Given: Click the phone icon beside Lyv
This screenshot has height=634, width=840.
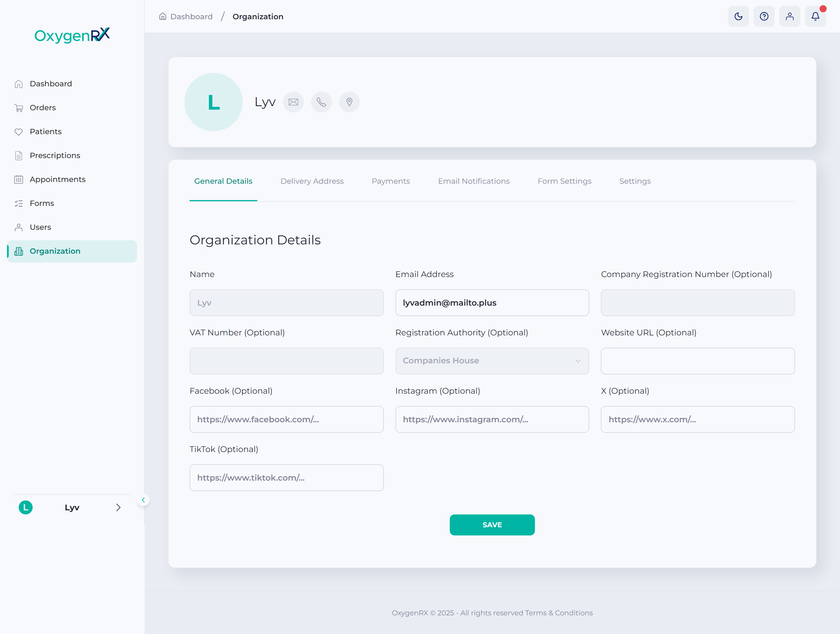Looking at the screenshot, I should 321,102.
